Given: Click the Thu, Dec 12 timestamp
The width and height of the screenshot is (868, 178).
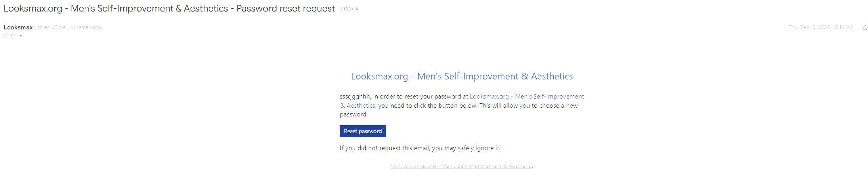Looking at the screenshot, I should [820, 27].
